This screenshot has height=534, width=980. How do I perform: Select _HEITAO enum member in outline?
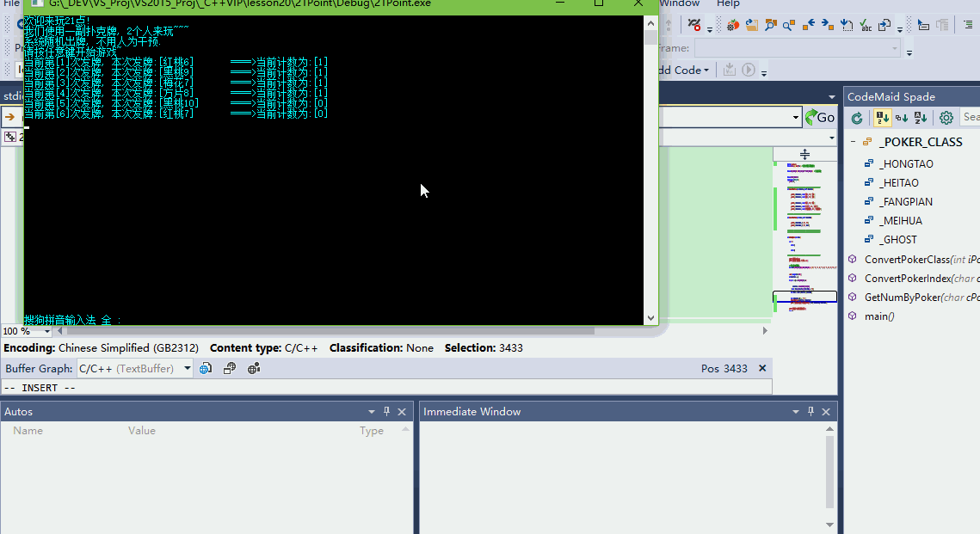pyautogui.click(x=898, y=183)
